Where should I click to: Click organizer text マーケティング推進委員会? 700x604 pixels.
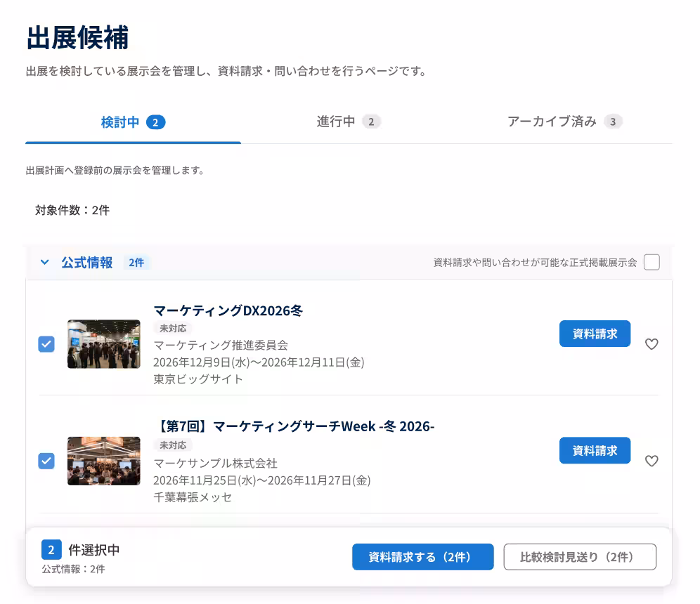click(221, 346)
